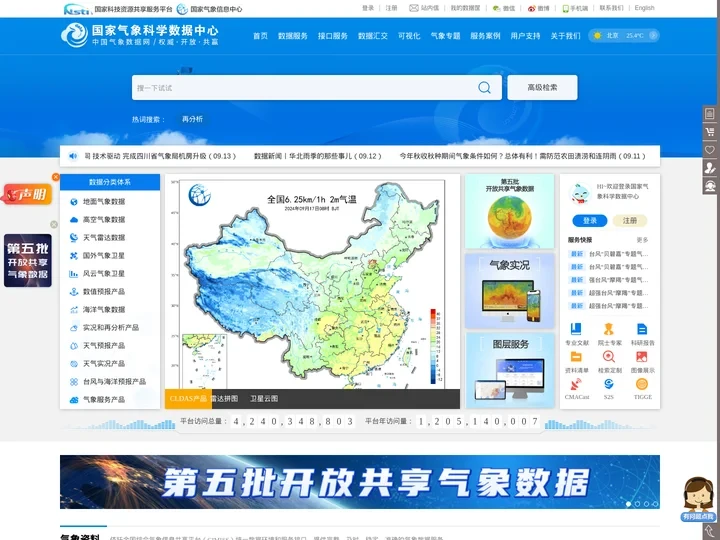
Task: Open the 关于我们 nav menu
Action: 565,36
